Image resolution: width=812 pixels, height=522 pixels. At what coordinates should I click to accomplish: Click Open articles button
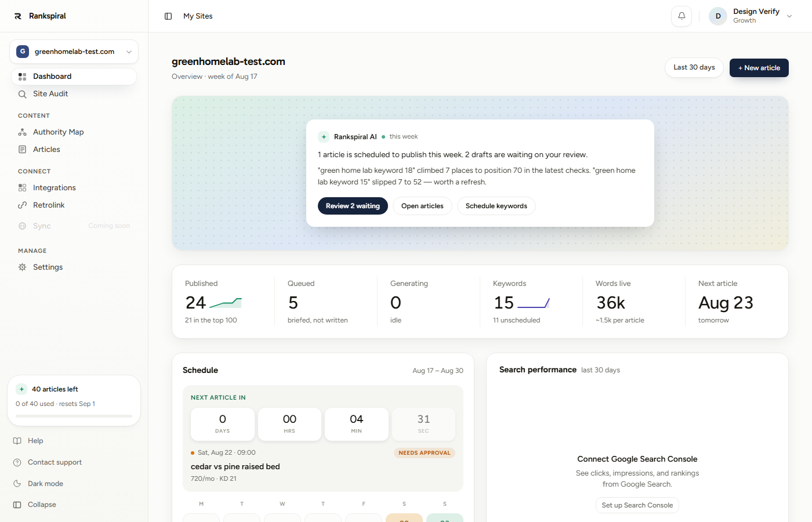[x=422, y=206]
